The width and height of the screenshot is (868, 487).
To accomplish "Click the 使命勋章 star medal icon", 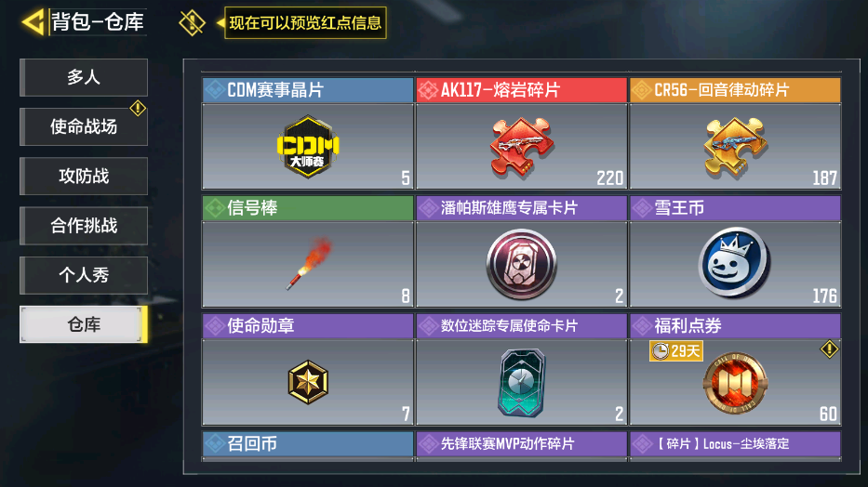I will coord(308,382).
